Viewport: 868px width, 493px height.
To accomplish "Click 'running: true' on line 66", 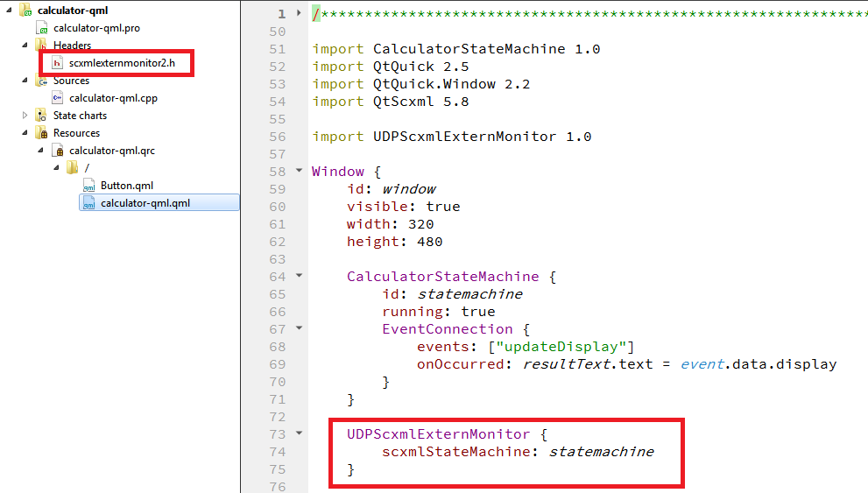I will click(x=439, y=312).
